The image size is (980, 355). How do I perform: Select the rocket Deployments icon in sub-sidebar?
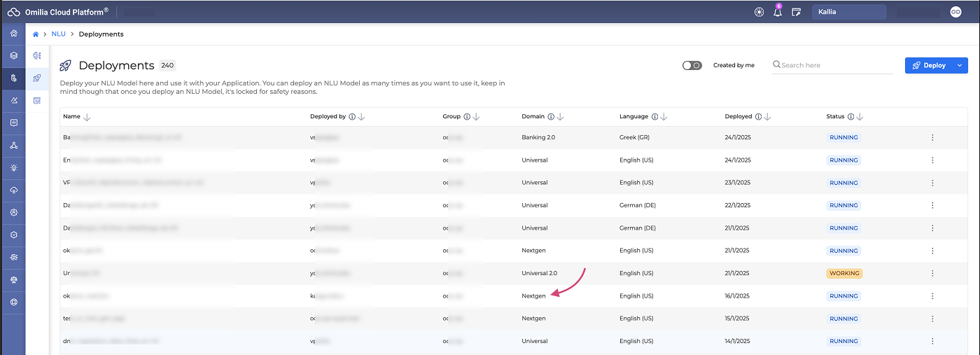point(37,78)
